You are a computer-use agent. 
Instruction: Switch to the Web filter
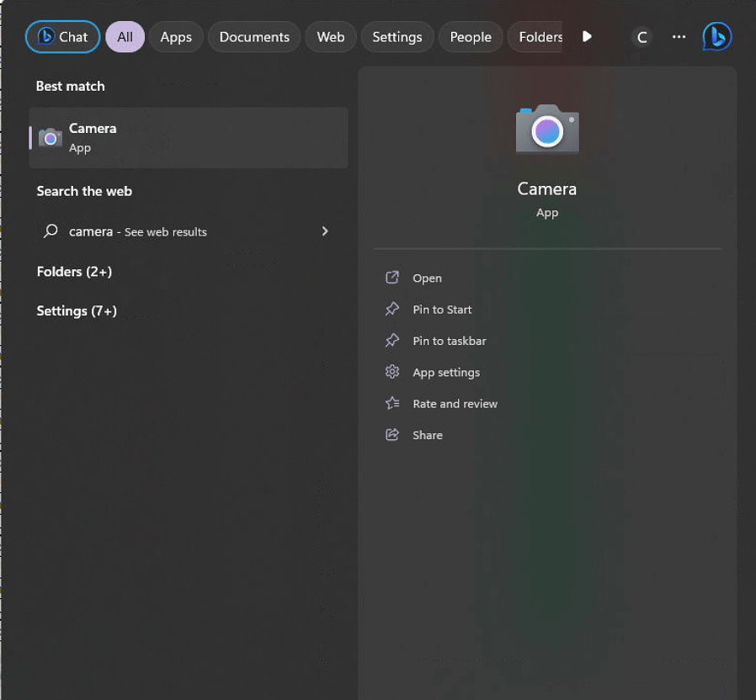[x=331, y=37]
